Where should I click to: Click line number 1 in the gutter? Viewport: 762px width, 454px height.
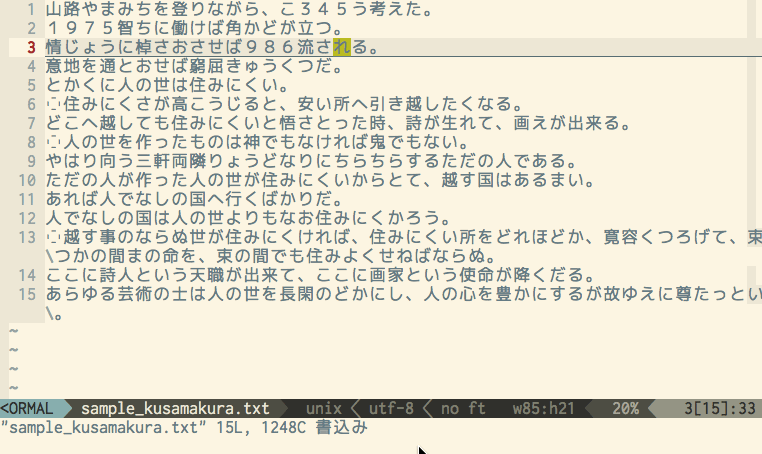pyautogui.click(x=32, y=9)
